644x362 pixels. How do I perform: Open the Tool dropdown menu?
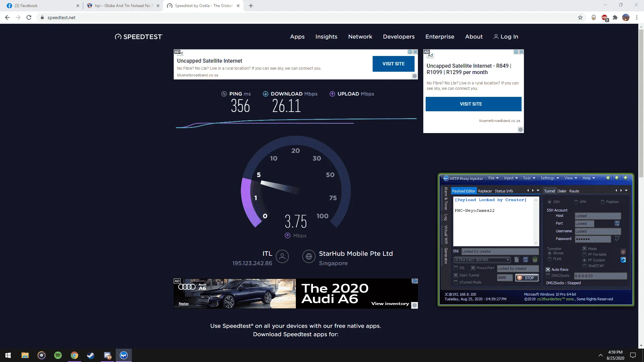point(529,178)
